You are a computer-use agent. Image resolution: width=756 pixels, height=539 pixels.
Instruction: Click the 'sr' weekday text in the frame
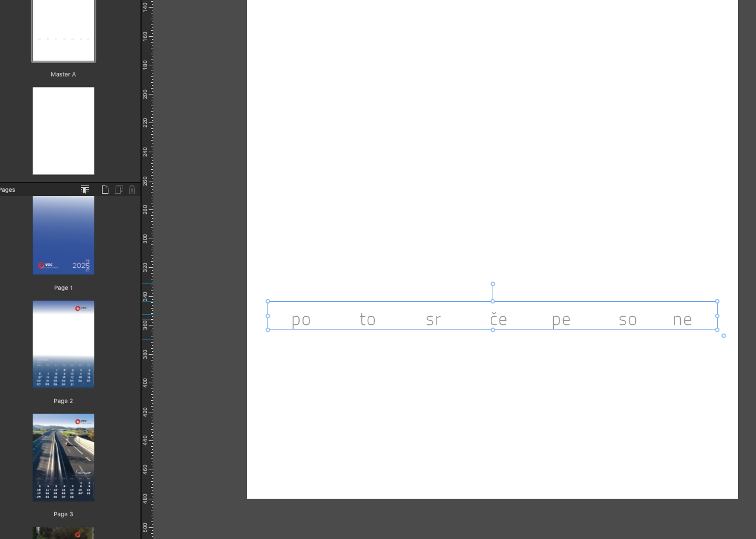tap(433, 320)
